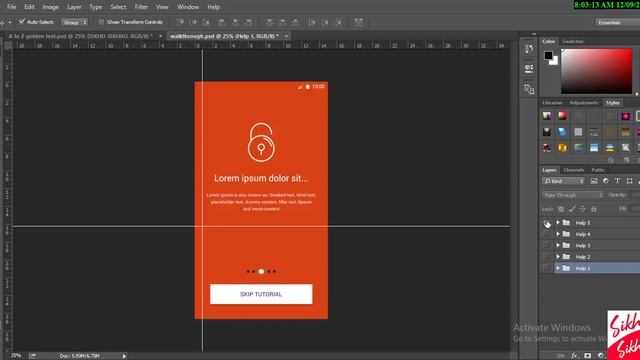Collapse panels with the double-arrow icon

click(x=534, y=34)
